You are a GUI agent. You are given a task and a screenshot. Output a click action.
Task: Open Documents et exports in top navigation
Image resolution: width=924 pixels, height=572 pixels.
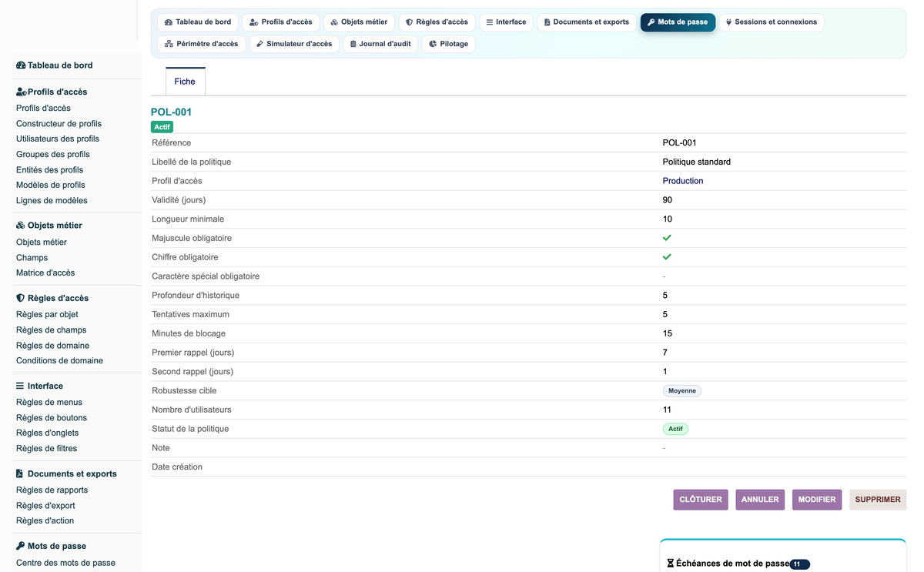587,22
